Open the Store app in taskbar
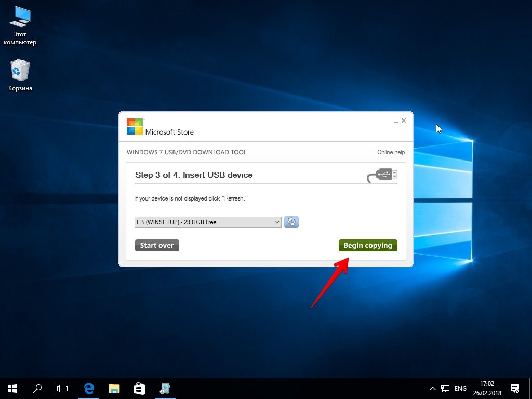This screenshot has width=532, height=399. tap(139, 389)
